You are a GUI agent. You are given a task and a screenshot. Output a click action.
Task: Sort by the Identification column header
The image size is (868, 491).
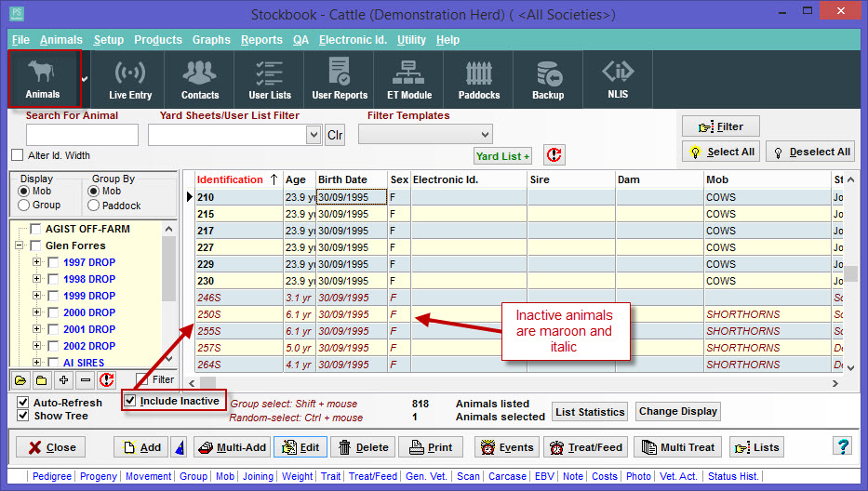point(238,179)
